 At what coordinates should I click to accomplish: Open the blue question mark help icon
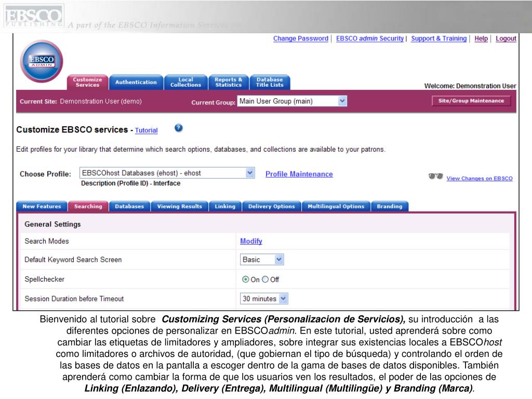179,128
